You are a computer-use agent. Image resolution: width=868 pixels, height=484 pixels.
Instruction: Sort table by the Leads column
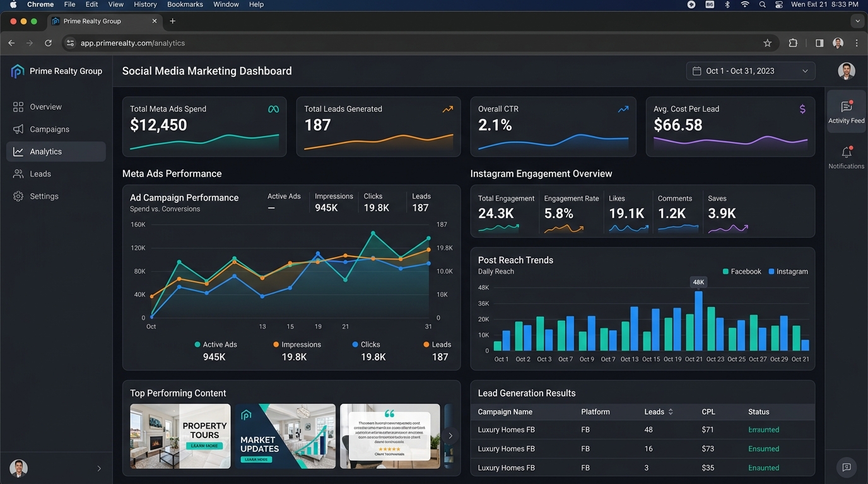pyautogui.click(x=659, y=412)
